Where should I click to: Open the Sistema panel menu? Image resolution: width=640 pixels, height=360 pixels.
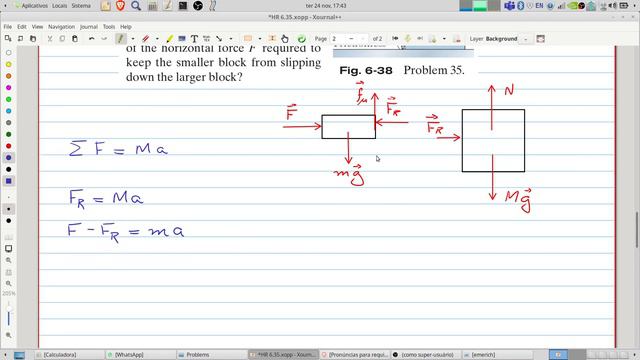81,6
